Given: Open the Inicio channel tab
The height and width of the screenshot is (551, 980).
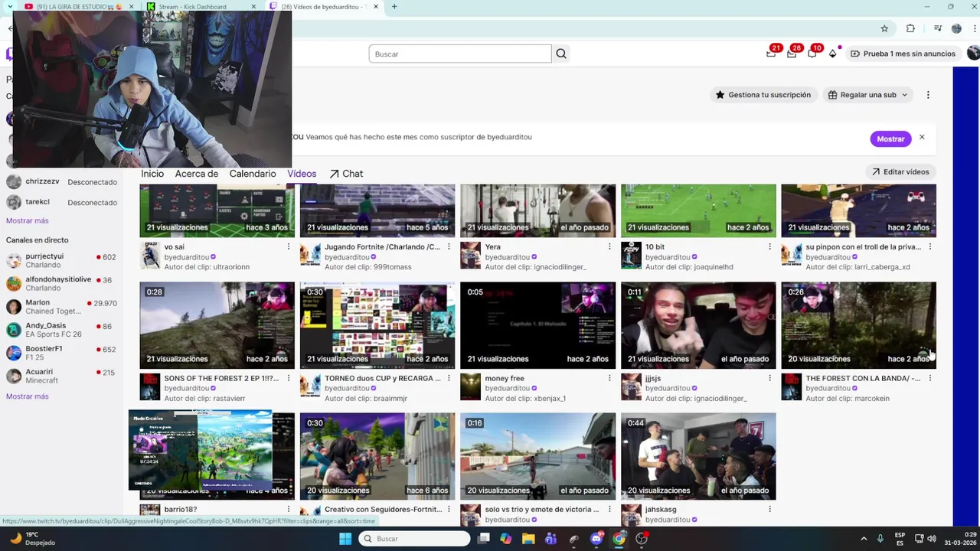Looking at the screenshot, I should 152,174.
